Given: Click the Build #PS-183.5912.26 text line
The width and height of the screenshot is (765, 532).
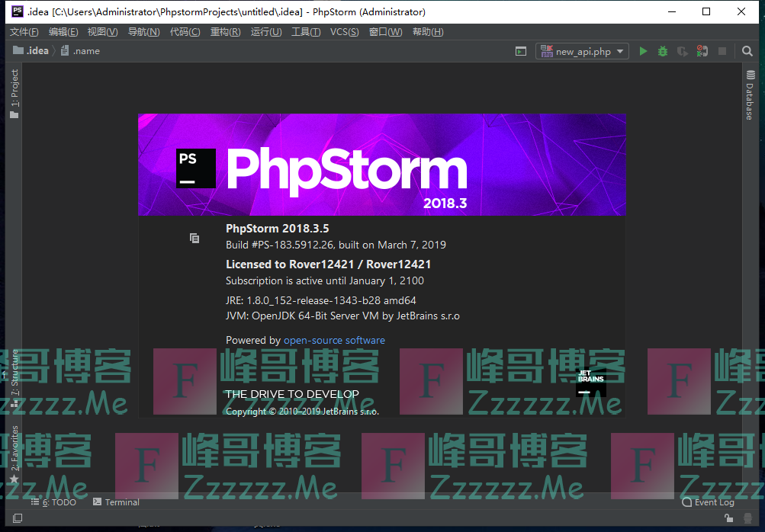Looking at the screenshot, I should (x=336, y=245).
